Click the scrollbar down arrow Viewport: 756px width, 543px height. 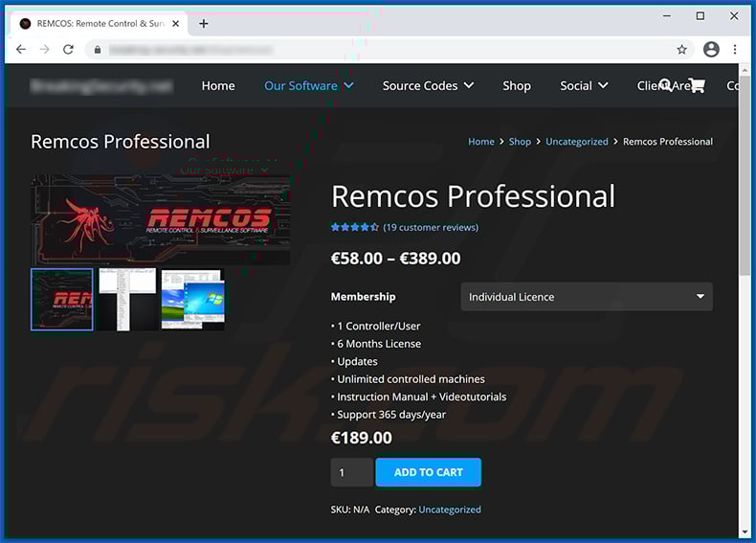745,532
